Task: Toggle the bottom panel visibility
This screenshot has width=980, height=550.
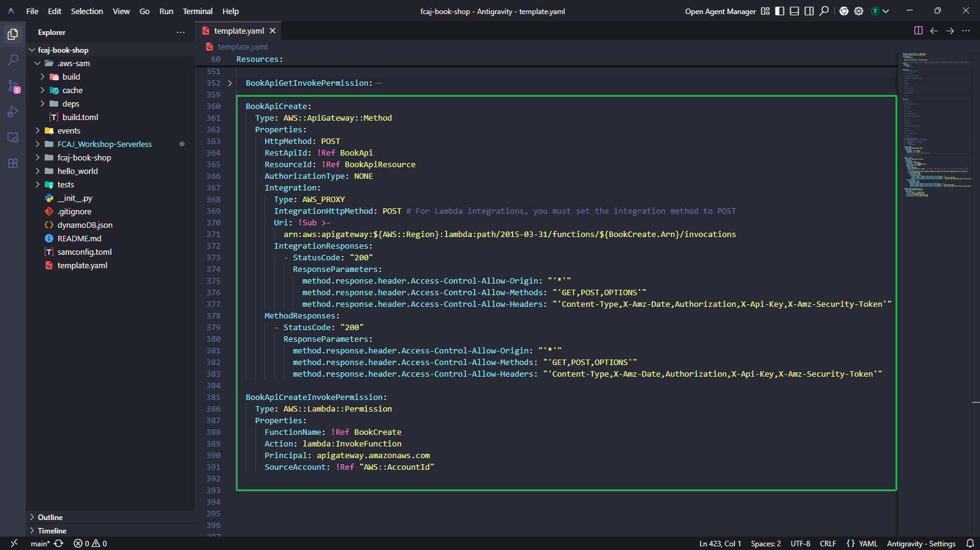Action: [794, 11]
